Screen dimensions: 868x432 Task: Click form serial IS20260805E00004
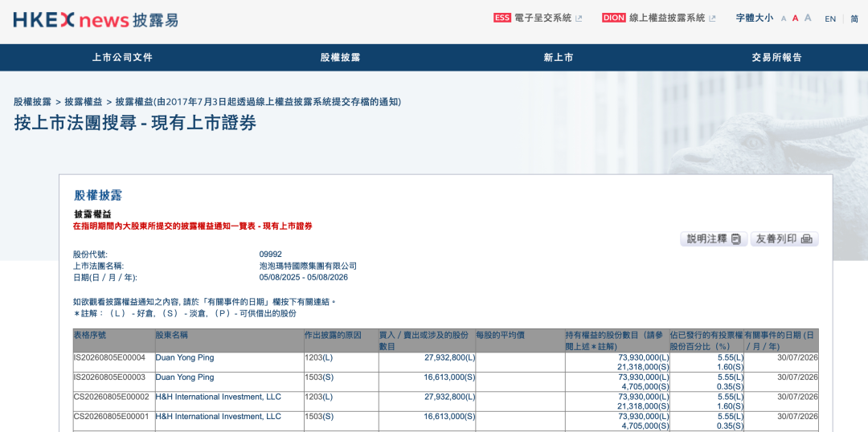tap(109, 358)
